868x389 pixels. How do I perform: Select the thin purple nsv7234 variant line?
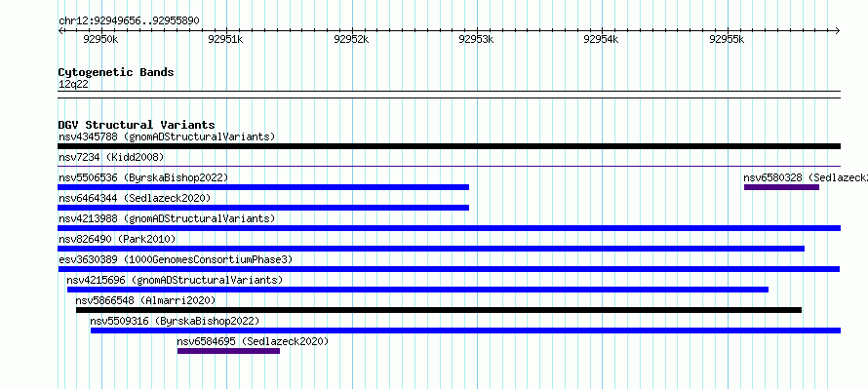(x=450, y=166)
